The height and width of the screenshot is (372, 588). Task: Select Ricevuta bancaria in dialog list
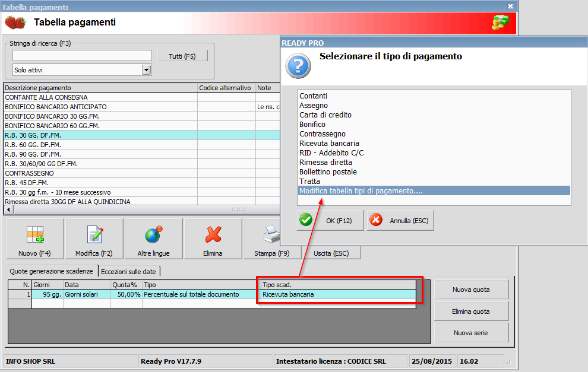[434, 143]
